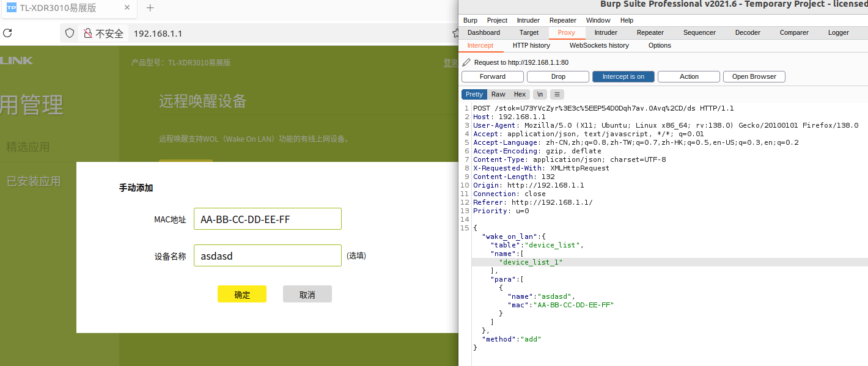The width and height of the screenshot is (868, 366).
Task: Open the Action button menu
Action: point(689,76)
